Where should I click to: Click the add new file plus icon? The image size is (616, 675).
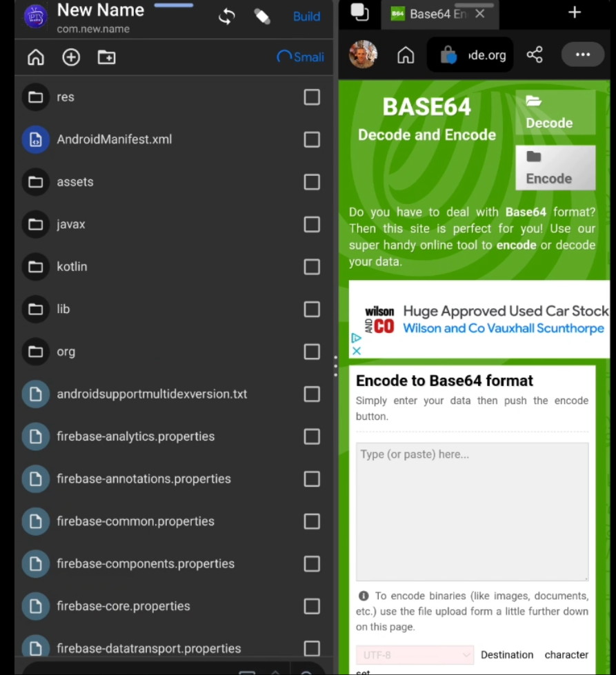[71, 57]
